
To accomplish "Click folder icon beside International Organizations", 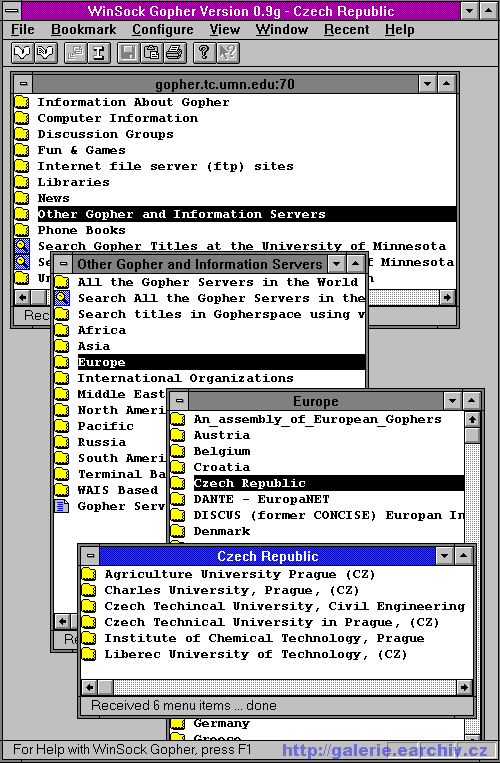I will (62, 378).
